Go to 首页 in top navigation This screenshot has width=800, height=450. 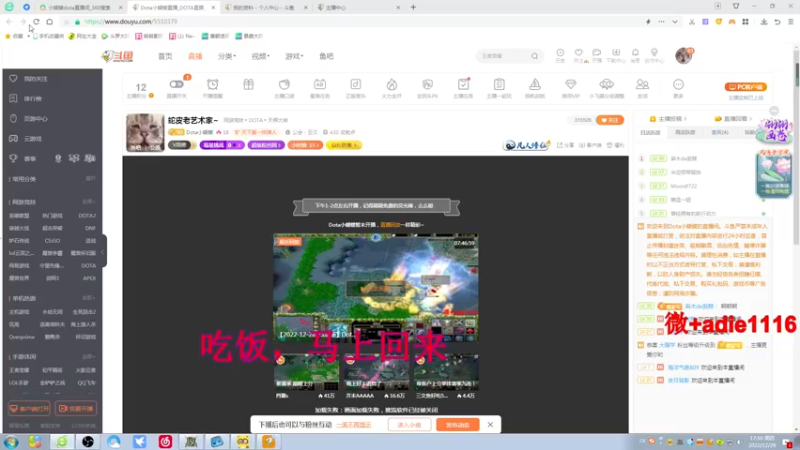pos(165,56)
